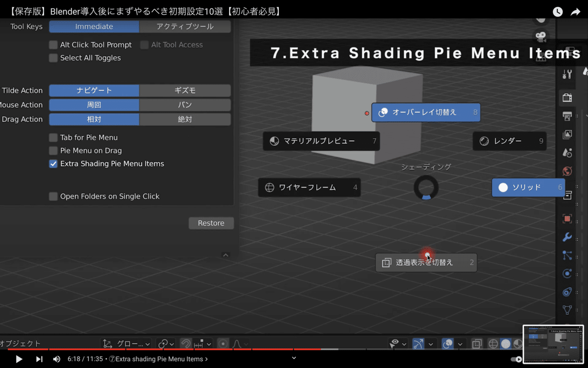Click the viewport camera view icon
588x368 pixels.
pos(540,36)
